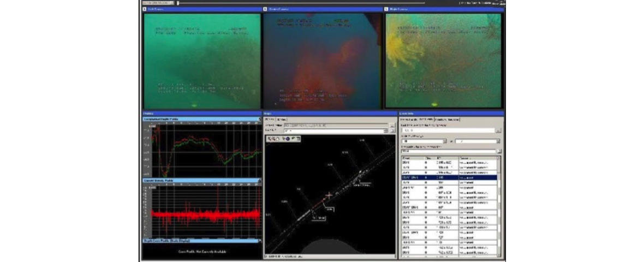Click the zoom-in tool in map toolbar
Viewport: 644px width, 262px height.
click(x=269, y=139)
